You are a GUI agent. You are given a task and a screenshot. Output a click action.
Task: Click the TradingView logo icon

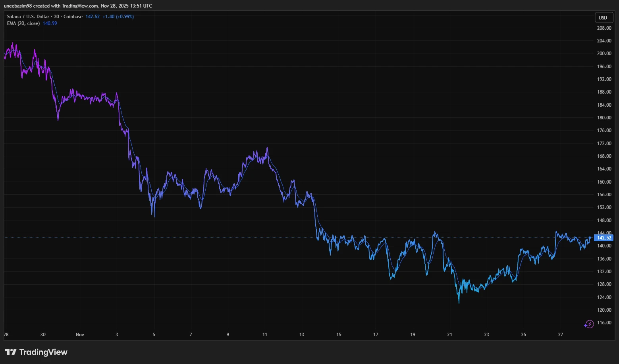coord(11,352)
